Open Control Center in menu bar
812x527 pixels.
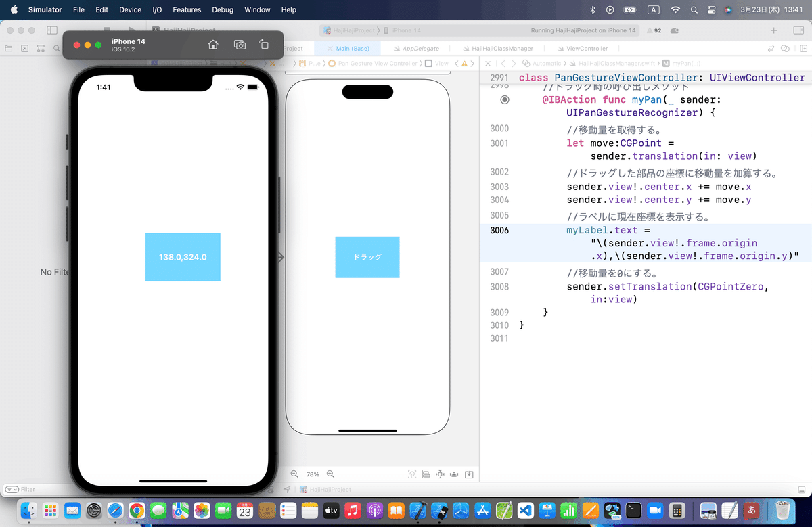(711, 10)
